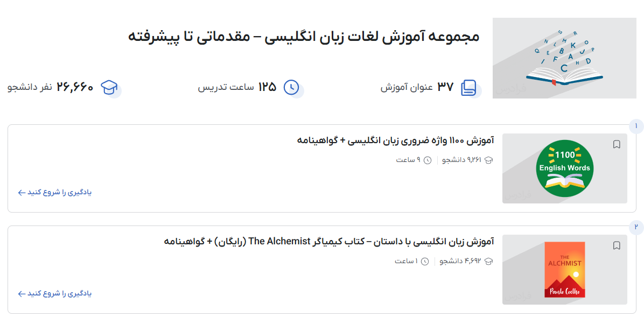Click the clock icon showing 1 hour
The image size is (644, 317).
click(x=425, y=262)
